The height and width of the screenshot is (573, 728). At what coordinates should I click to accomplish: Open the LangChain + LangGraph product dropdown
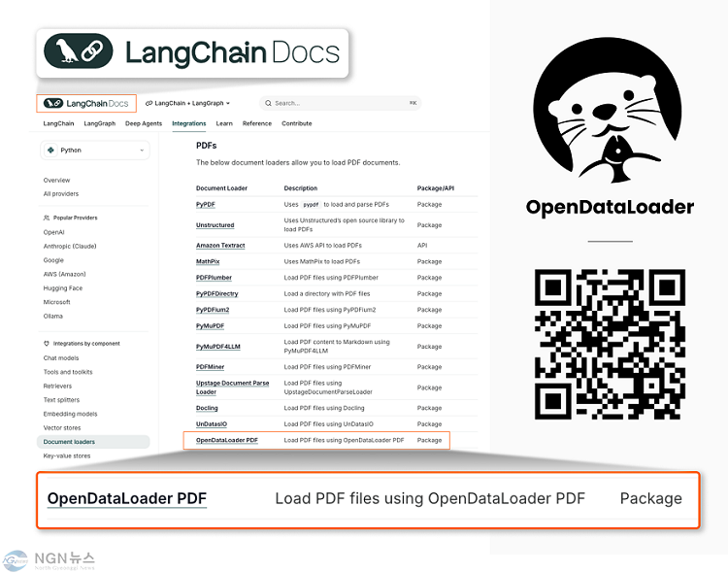[x=187, y=103]
